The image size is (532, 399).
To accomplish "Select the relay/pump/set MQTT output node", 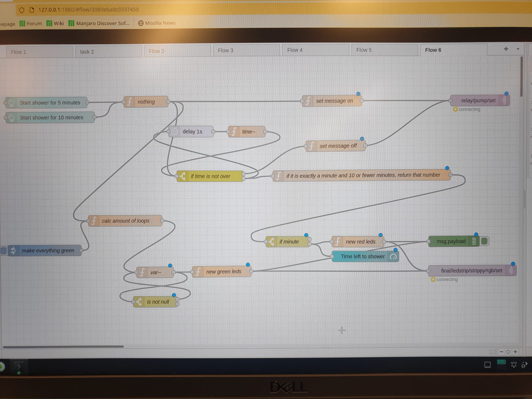I will tap(478, 101).
